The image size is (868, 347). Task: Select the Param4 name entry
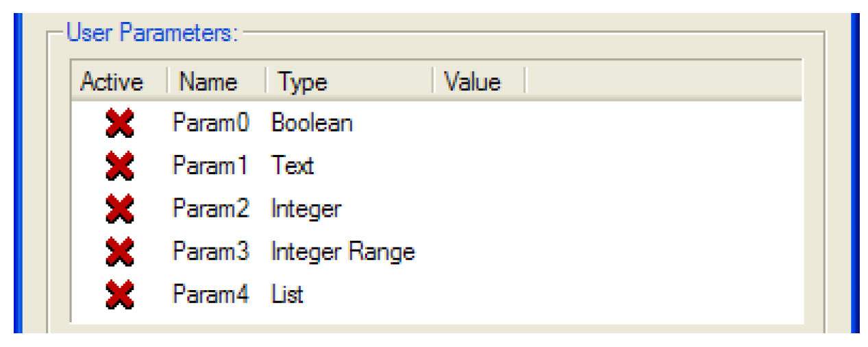210,295
